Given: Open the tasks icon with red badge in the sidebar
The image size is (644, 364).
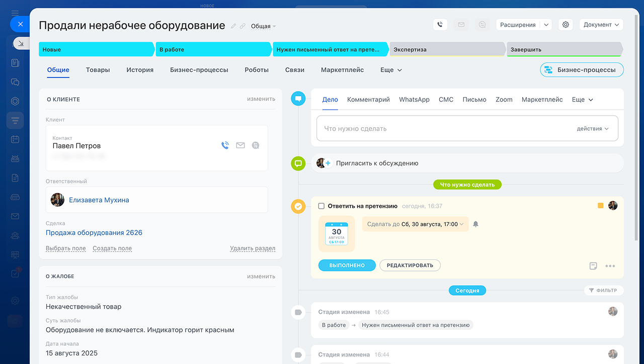Looking at the screenshot, I should pyautogui.click(x=15, y=274).
